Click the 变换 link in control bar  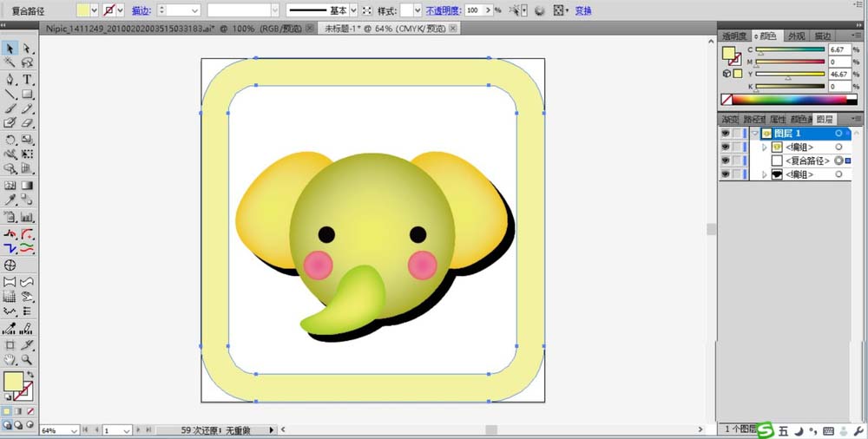583,10
